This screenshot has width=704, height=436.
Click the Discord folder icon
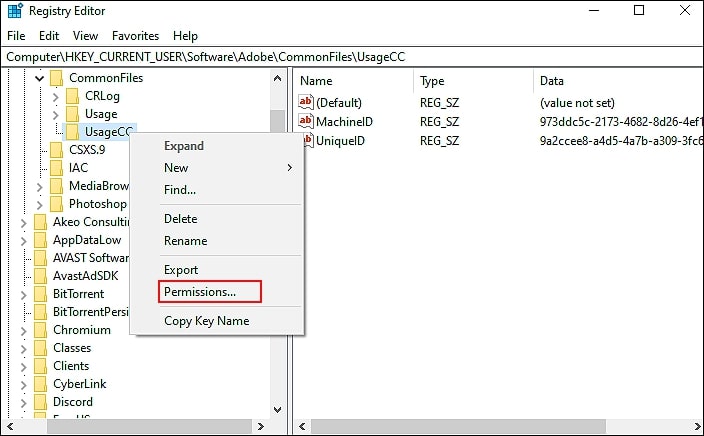point(40,402)
